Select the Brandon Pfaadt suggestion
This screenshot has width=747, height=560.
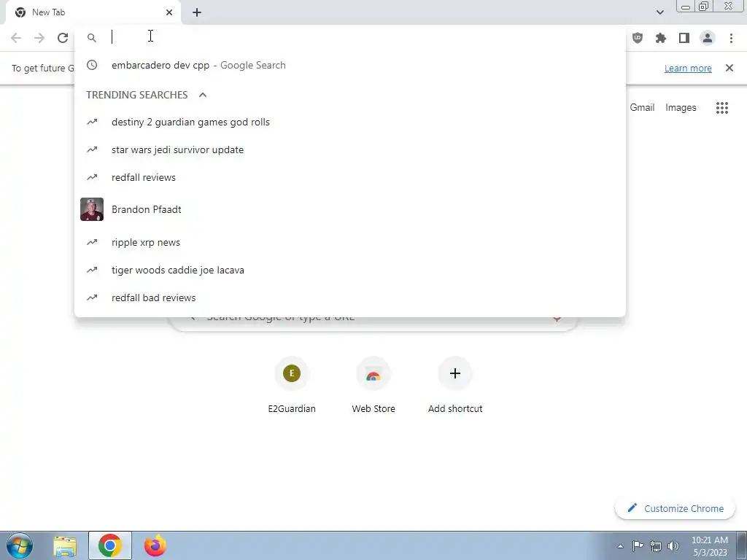(x=350, y=209)
